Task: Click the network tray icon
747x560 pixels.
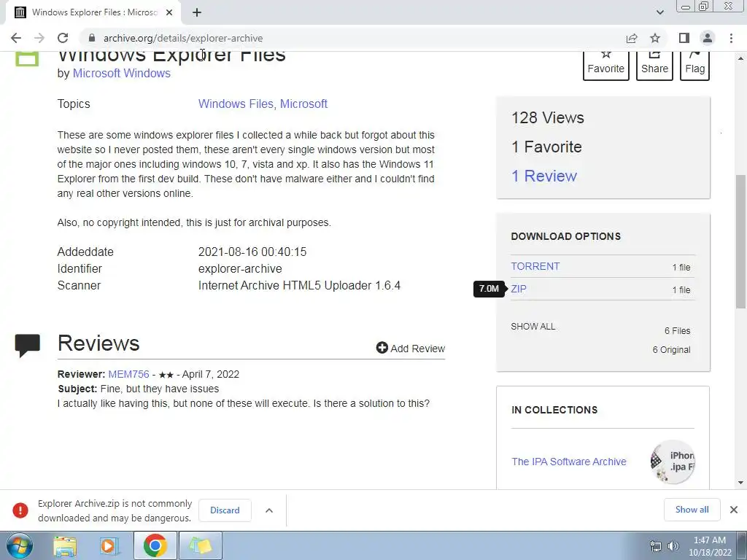Action: click(x=656, y=546)
